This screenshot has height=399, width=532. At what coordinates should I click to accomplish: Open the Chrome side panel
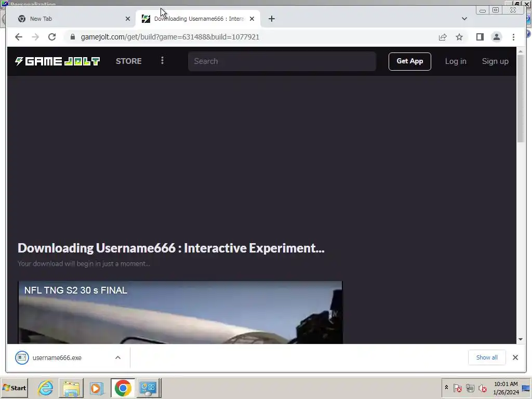pyautogui.click(x=480, y=37)
